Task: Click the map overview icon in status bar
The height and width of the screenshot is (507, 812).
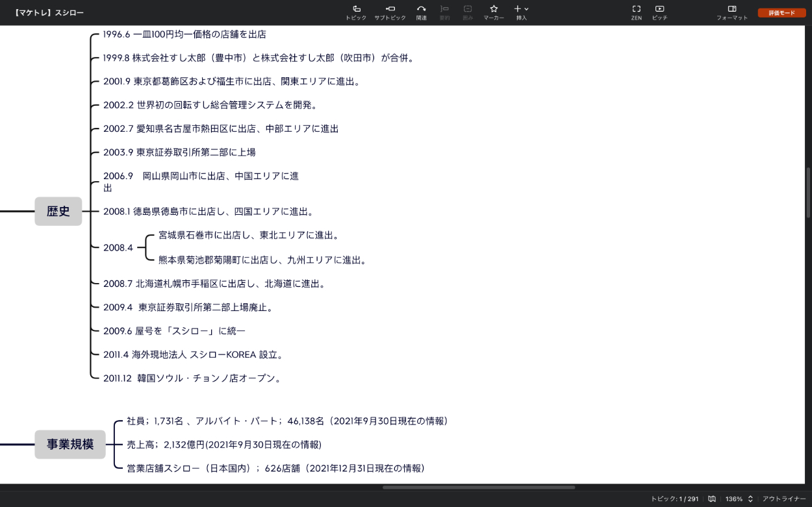Action: (x=712, y=499)
